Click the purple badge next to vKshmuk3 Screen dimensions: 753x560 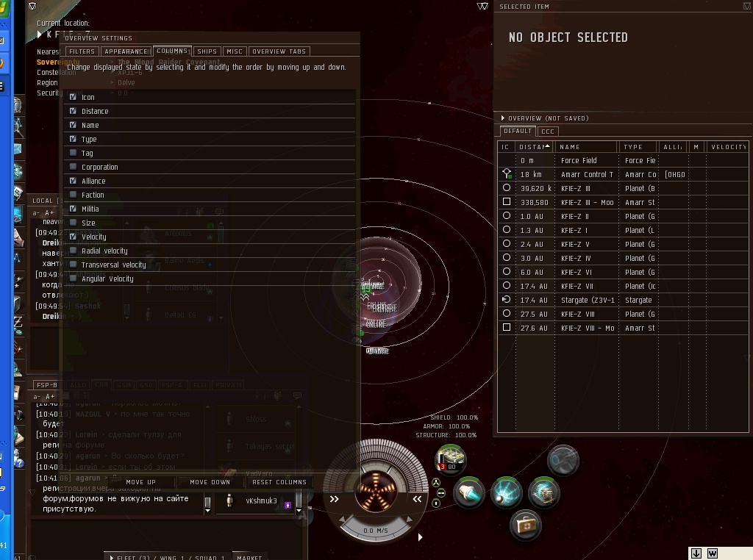288,505
